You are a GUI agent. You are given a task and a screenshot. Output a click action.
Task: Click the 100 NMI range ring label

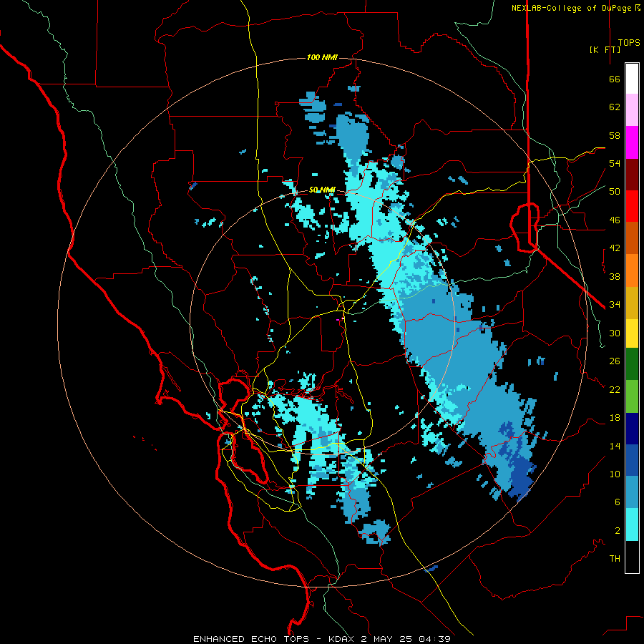point(322,57)
